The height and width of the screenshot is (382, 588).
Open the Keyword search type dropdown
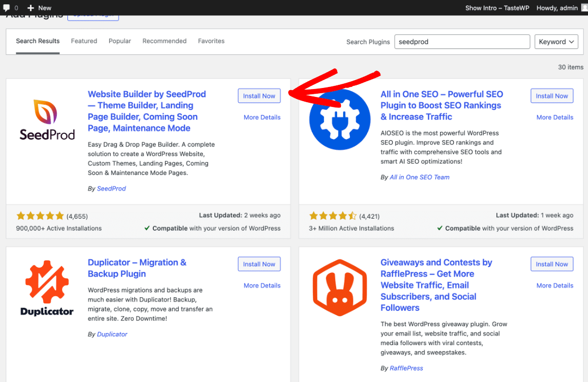pyautogui.click(x=556, y=42)
